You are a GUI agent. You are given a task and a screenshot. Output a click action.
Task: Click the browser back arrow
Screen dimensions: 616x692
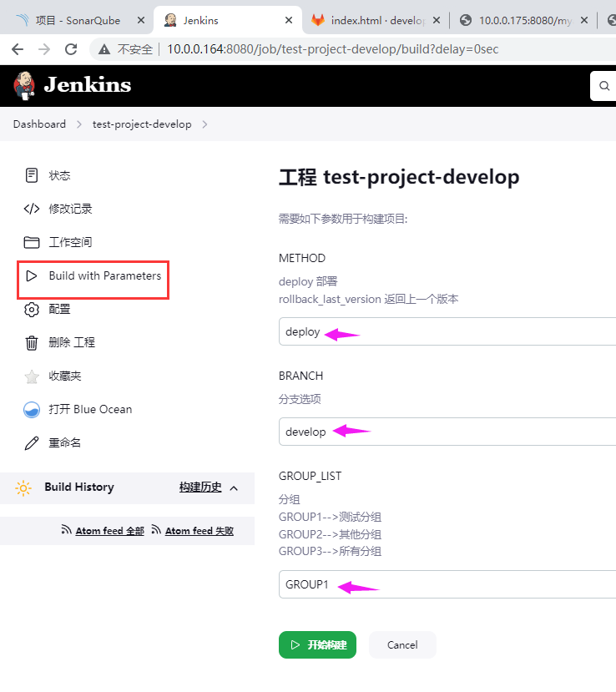[x=18, y=49]
